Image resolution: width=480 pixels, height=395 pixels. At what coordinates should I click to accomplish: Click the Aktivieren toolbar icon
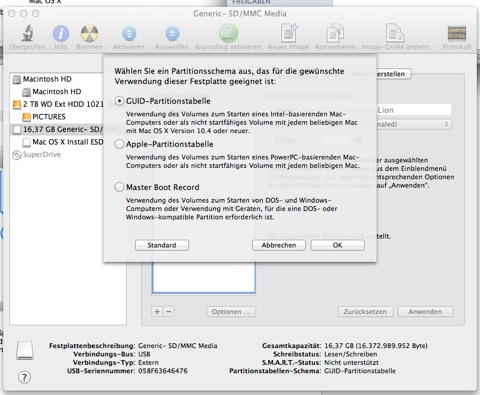pyautogui.click(x=129, y=34)
